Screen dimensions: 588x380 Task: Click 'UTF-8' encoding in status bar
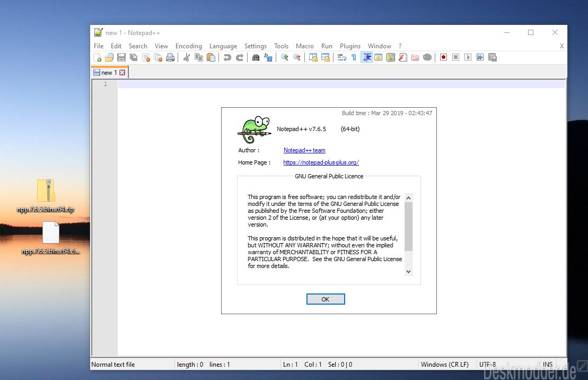(487, 364)
